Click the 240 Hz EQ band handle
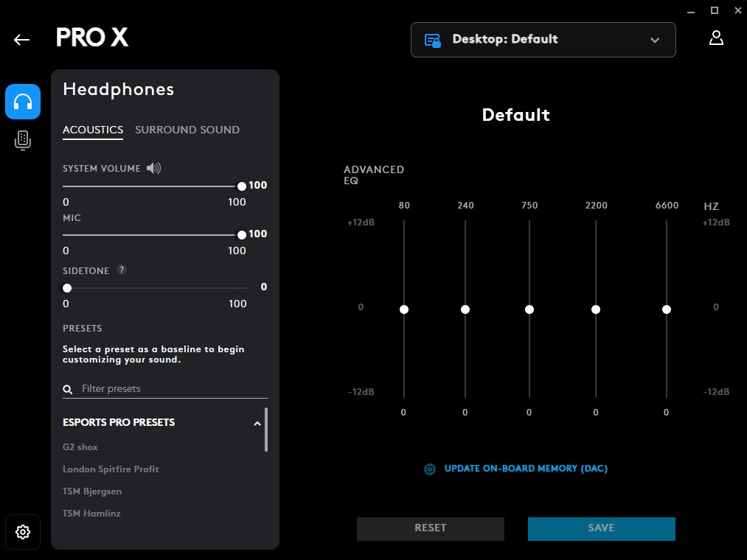The width and height of the screenshot is (747, 560). [465, 309]
